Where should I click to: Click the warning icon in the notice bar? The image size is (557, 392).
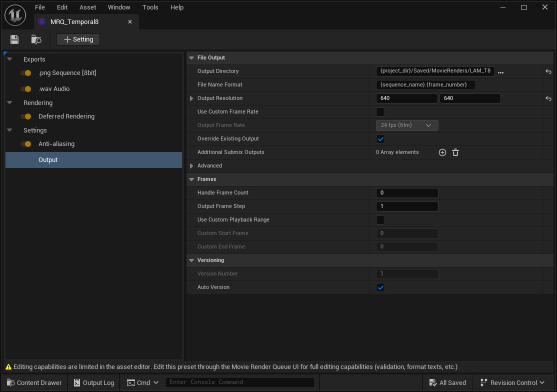pyautogui.click(x=8, y=367)
